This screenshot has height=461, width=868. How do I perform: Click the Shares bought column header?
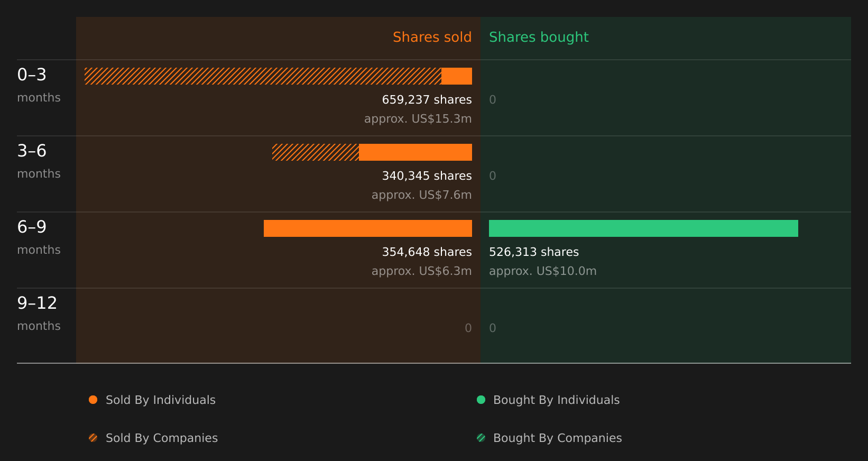click(539, 37)
